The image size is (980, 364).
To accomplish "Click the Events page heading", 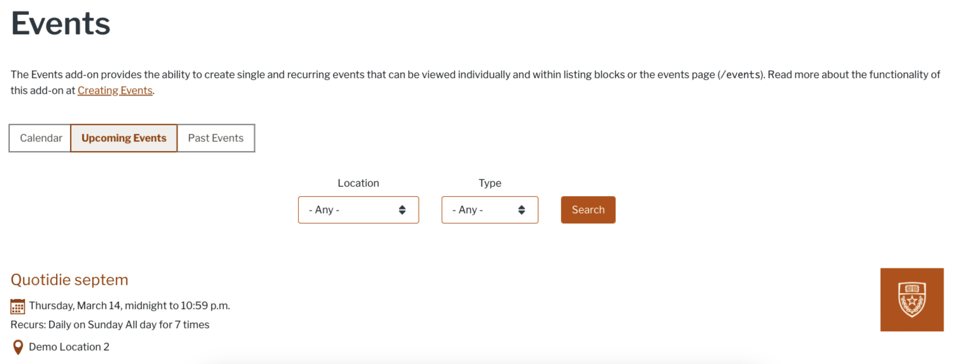I will pos(60,24).
